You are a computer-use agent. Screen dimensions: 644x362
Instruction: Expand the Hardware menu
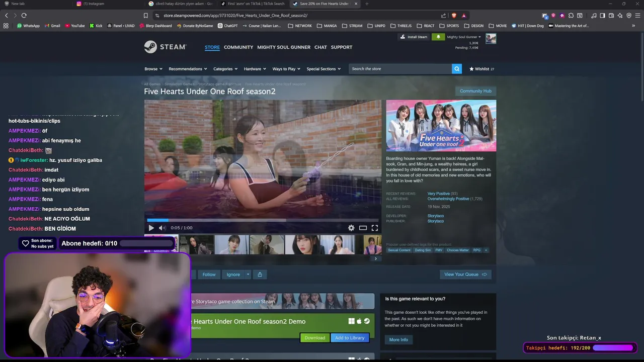[x=255, y=69]
